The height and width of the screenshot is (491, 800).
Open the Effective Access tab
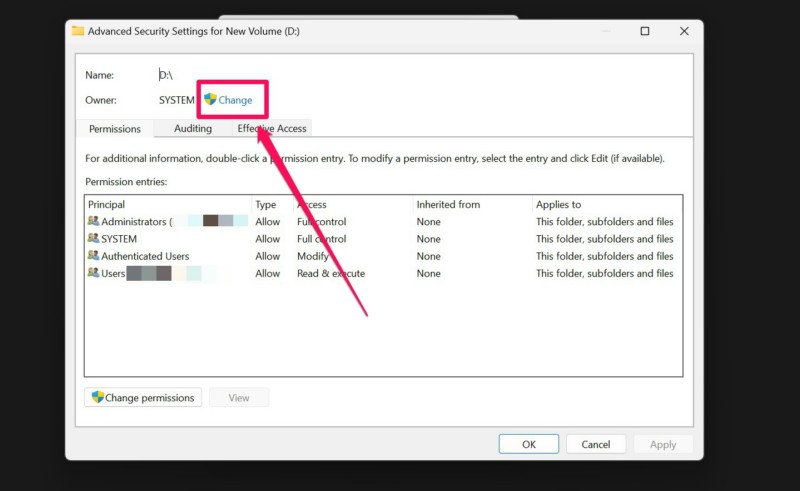pos(272,128)
